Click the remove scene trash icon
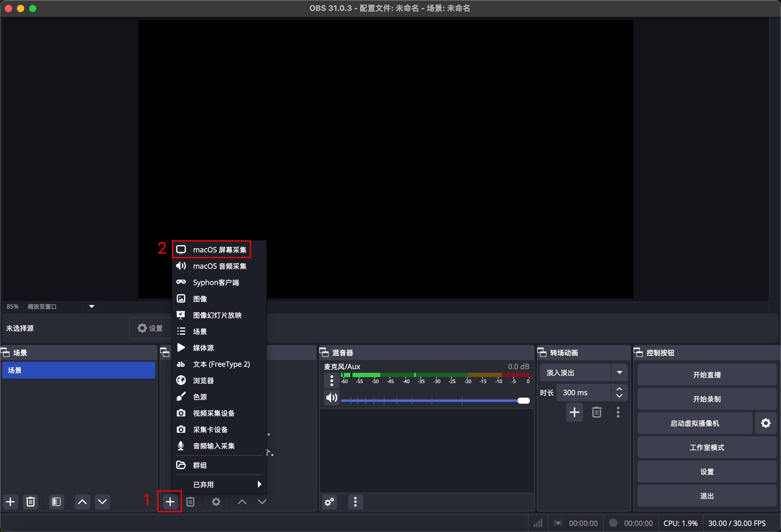The image size is (781, 532). [31, 502]
